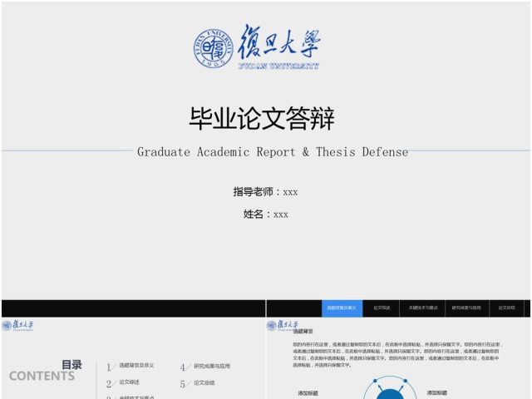The width and height of the screenshot is (532, 399).
Task: Click the 复旦大学 calligraphy logo on the title slide
Action: pyautogui.click(x=278, y=42)
